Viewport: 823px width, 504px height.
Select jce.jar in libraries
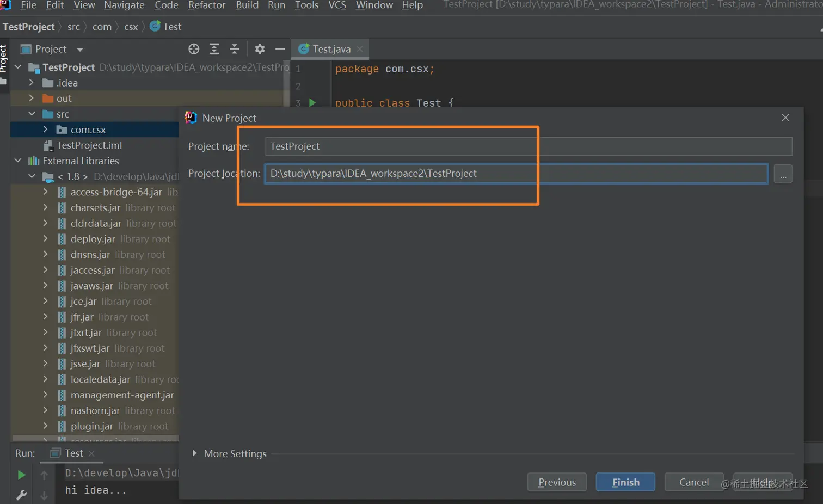click(x=83, y=302)
